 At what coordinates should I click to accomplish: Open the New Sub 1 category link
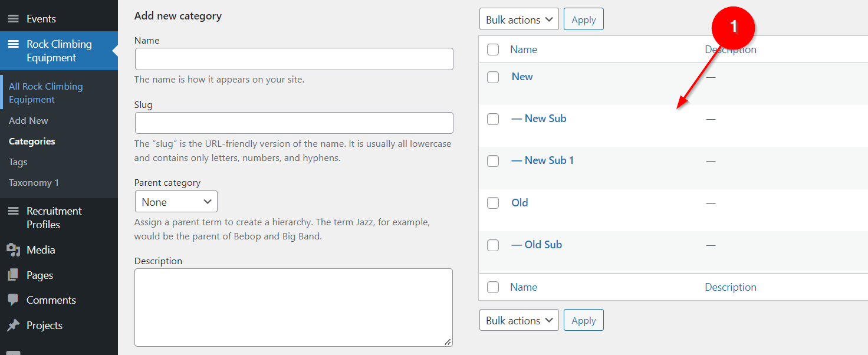click(x=542, y=160)
